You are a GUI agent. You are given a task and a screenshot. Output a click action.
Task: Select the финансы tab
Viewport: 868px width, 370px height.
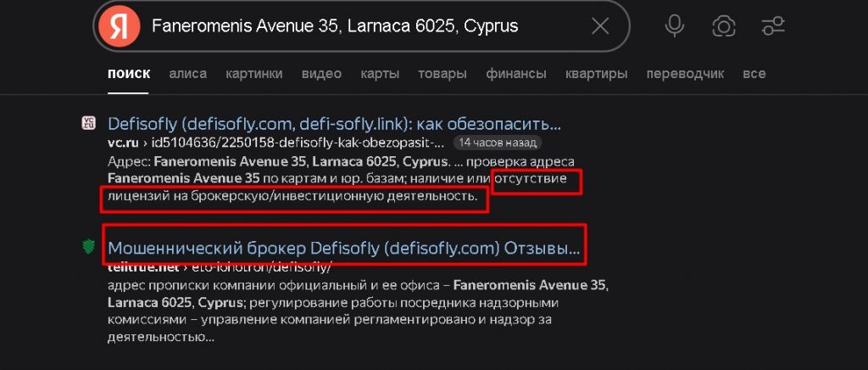(x=516, y=74)
